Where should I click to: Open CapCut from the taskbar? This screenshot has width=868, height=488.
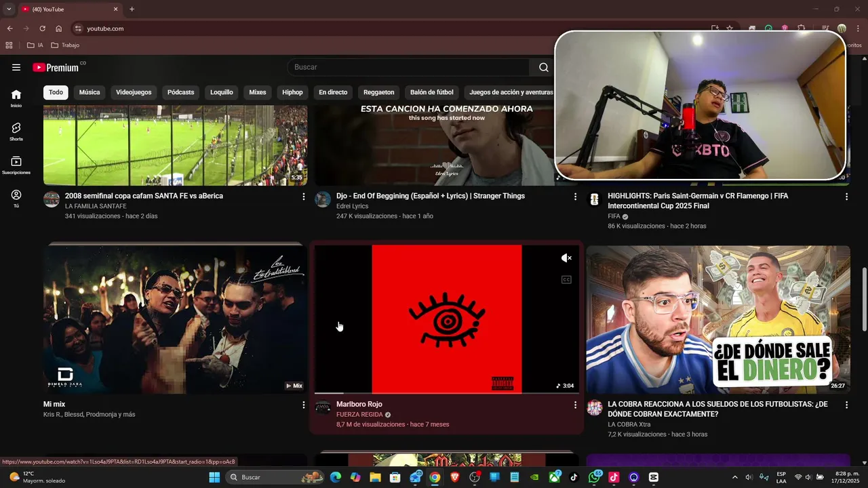(x=654, y=477)
